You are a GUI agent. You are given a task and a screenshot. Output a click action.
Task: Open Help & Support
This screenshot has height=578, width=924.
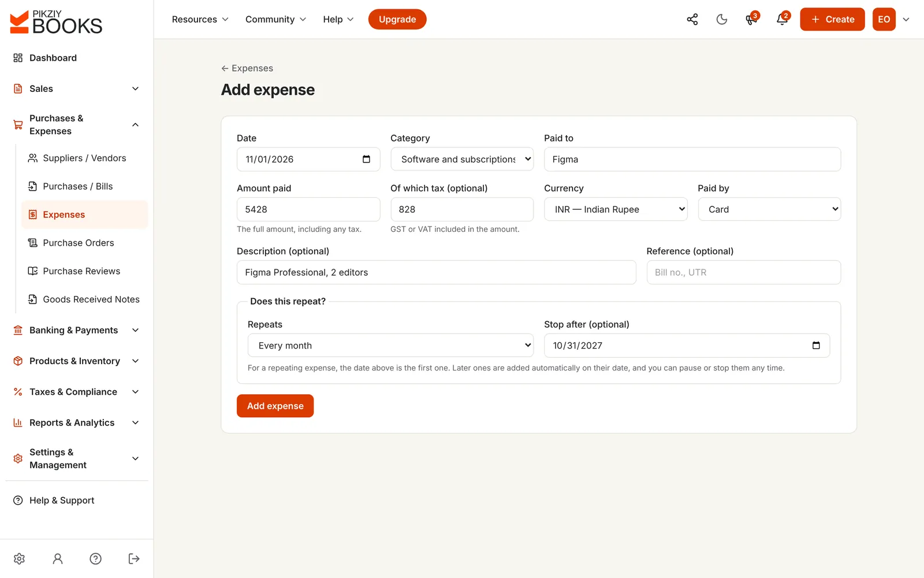[76, 501]
